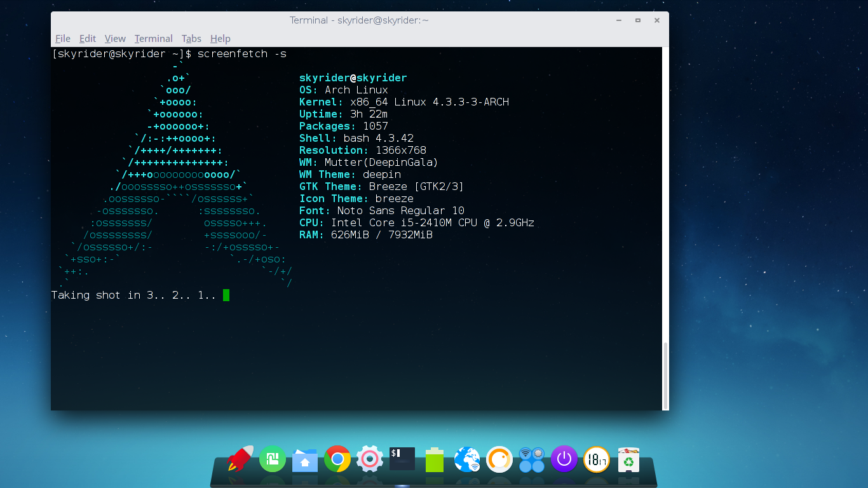868x488 pixels.
Task: Launch Google Chrome from the dock
Action: (x=337, y=459)
